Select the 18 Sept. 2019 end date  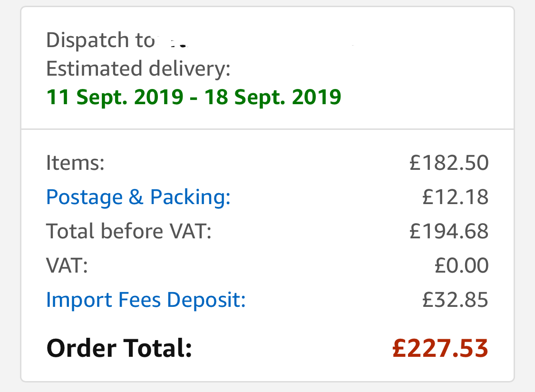pos(272,97)
